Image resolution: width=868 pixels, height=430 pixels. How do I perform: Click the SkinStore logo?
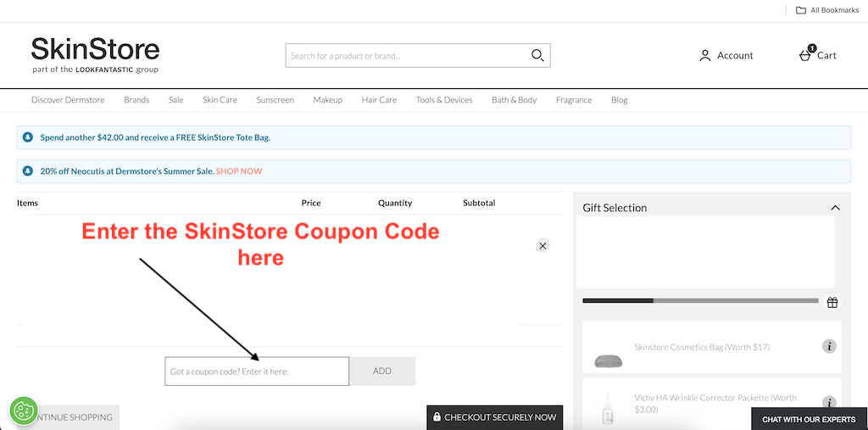(95, 55)
